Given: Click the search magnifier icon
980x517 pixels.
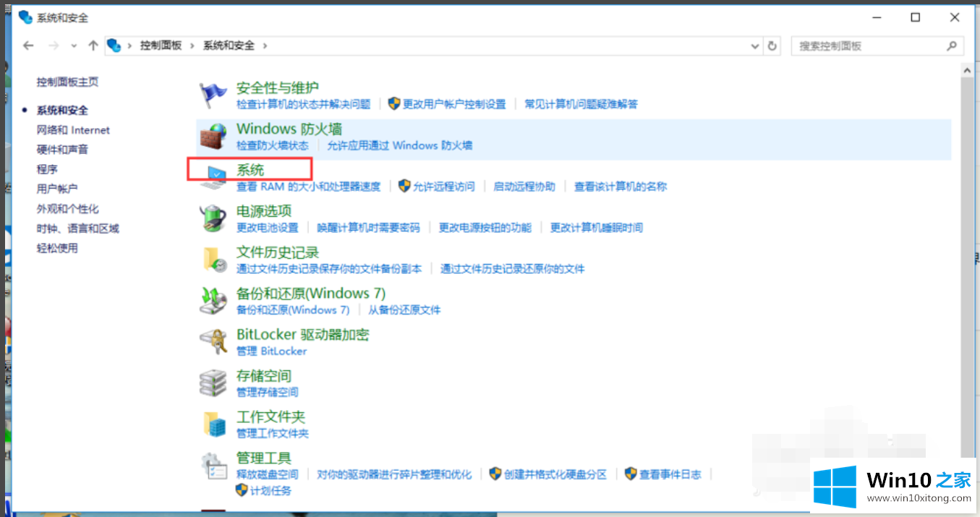Looking at the screenshot, I should point(951,46).
